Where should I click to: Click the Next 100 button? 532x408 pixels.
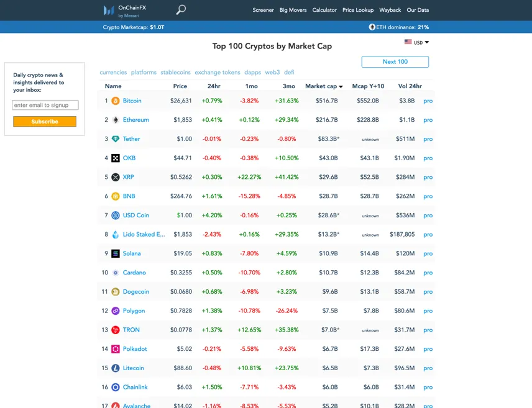(x=395, y=61)
